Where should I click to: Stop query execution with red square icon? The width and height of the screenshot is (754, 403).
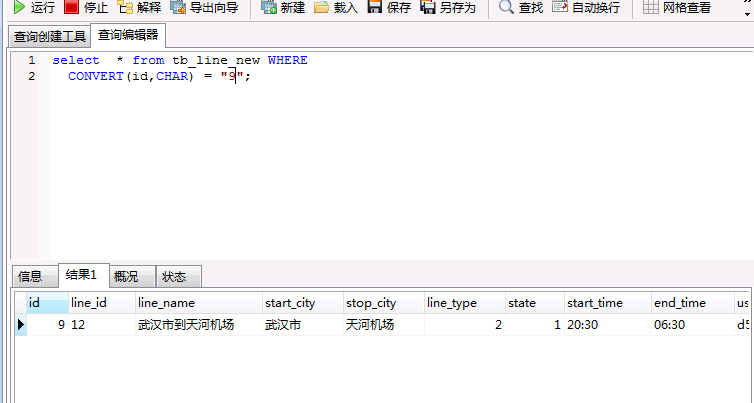[x=71, y=7]
